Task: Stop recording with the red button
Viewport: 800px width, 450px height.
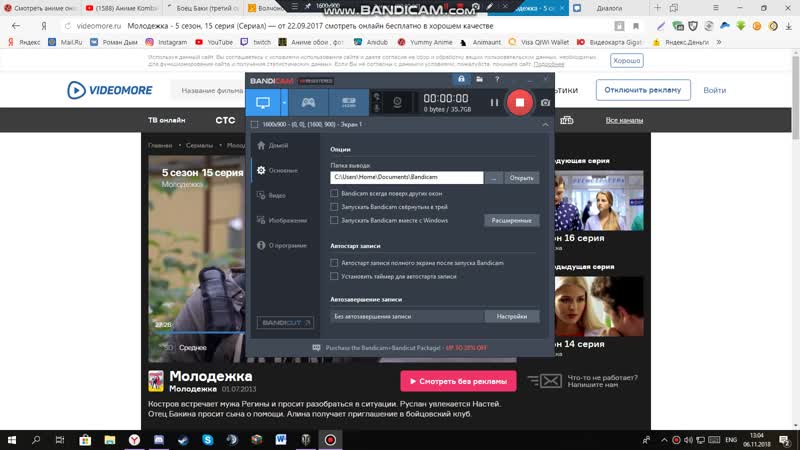Action: pyautogui.click(x=519, y=103)
